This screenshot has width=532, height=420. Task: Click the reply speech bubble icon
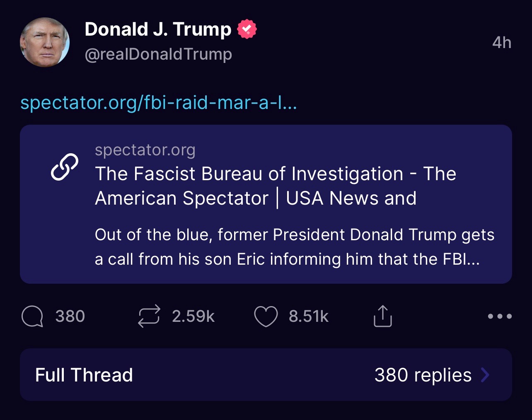(x=32, y=316)
